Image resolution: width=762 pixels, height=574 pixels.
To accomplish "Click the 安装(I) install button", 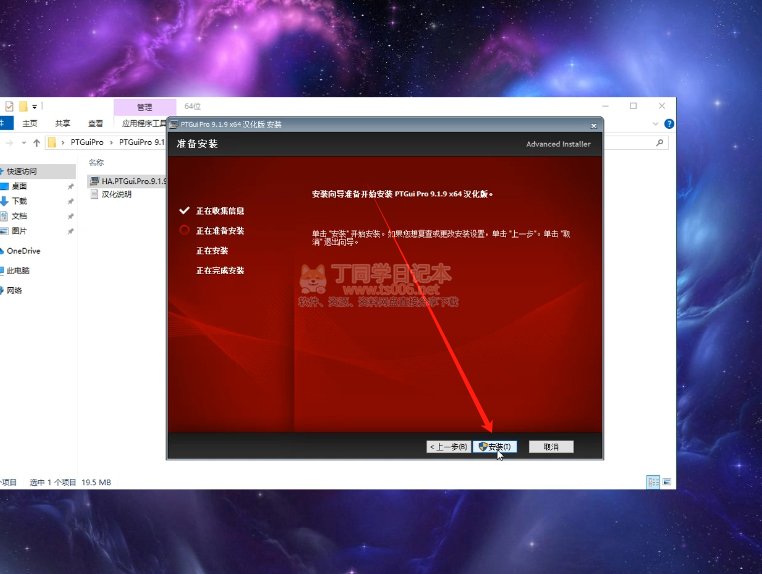I will coord(495,446).
